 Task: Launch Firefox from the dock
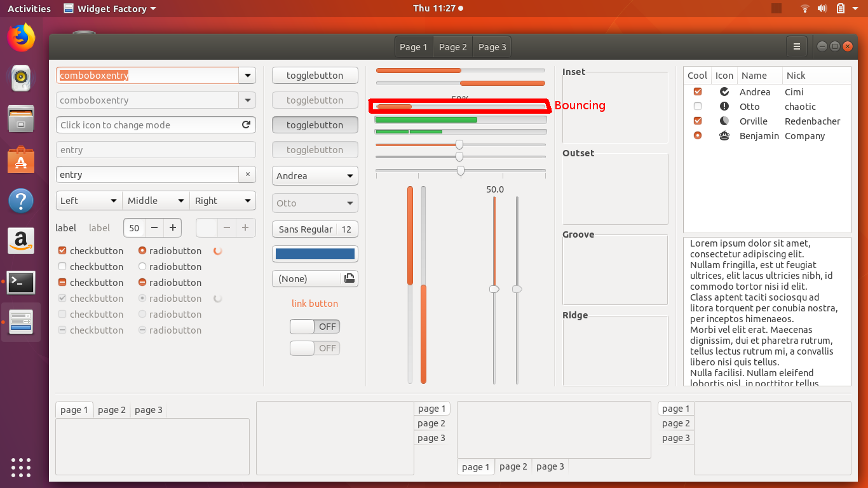(x=21, y=37)
